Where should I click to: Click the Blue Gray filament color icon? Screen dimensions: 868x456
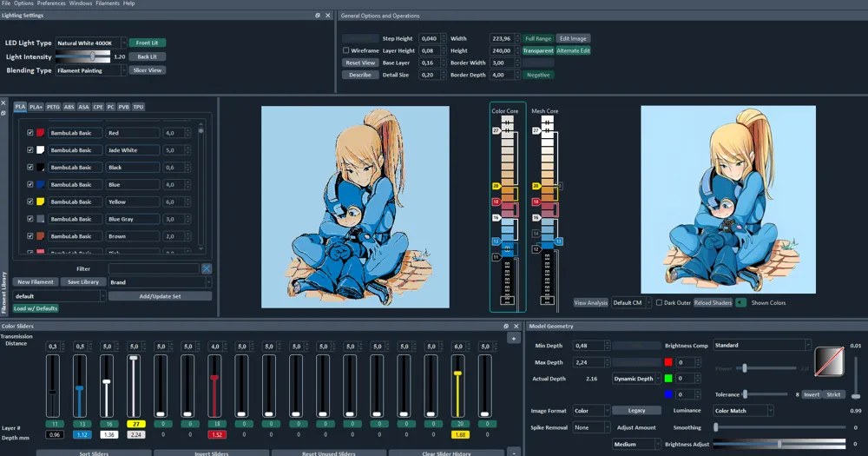click(x=40, y=219)
